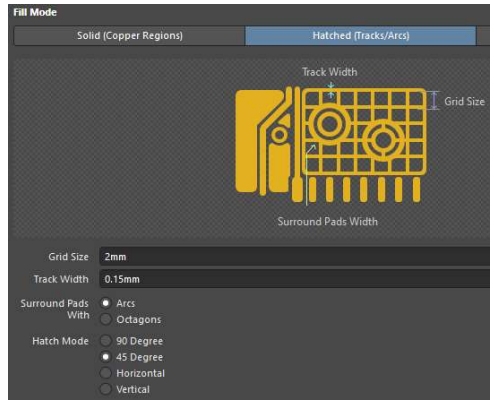Click the thermal relief pad in preview
Screen dimensions: 494x400
383,139
